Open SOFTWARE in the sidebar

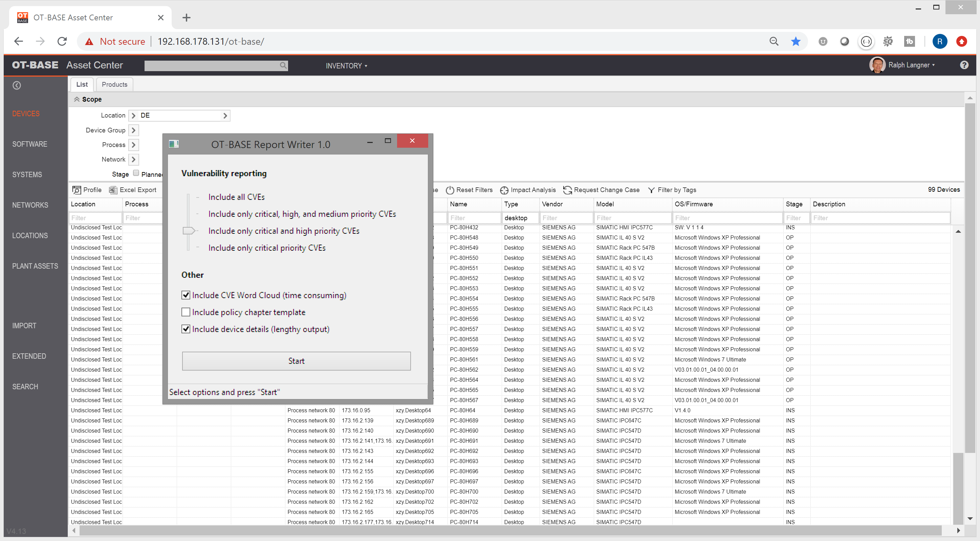pyautogui.click(x=30, y=144)
